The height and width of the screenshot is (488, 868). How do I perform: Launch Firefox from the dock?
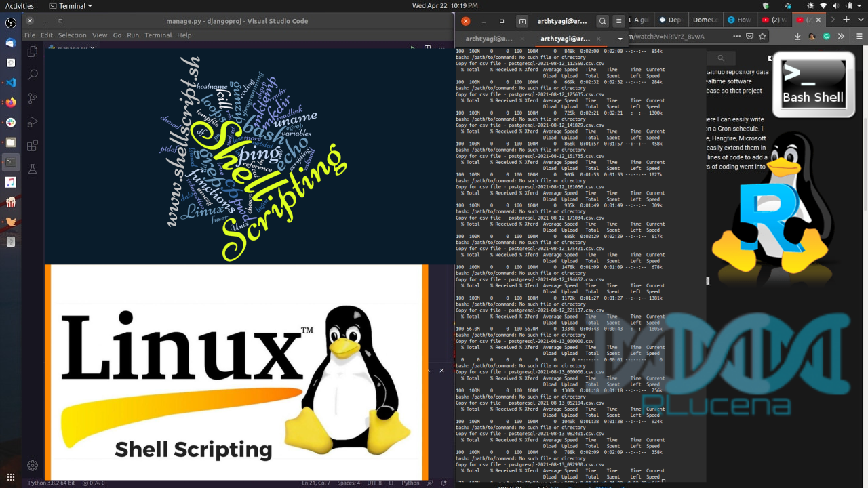click(11, 102)
